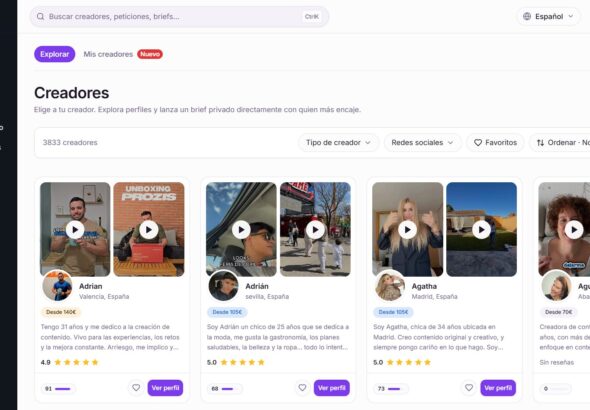Switch to the Mis creadores tab
Viewport: 590px width, 410px height.
click(x=108, y=54)
